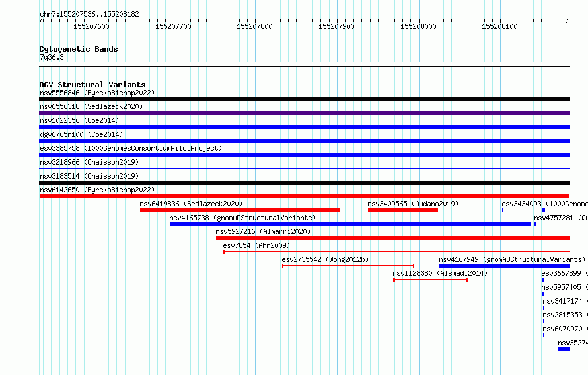588x375 pixels.
Task: Click the small blue bar at bottom right
Action: pyautogui.click(x=564, y=349)
